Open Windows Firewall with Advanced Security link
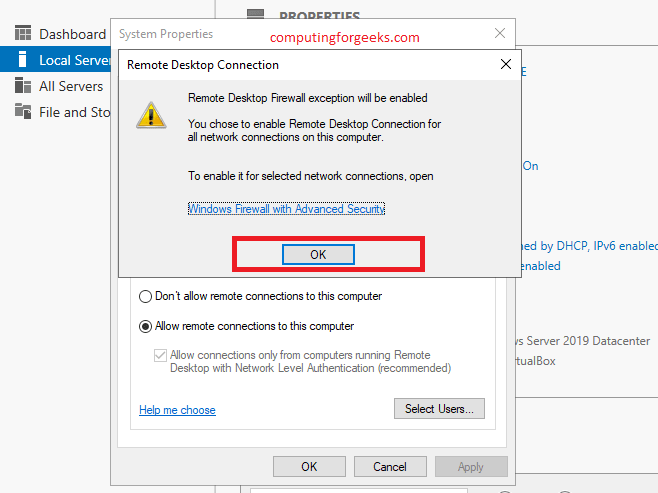 pos(286,209)
